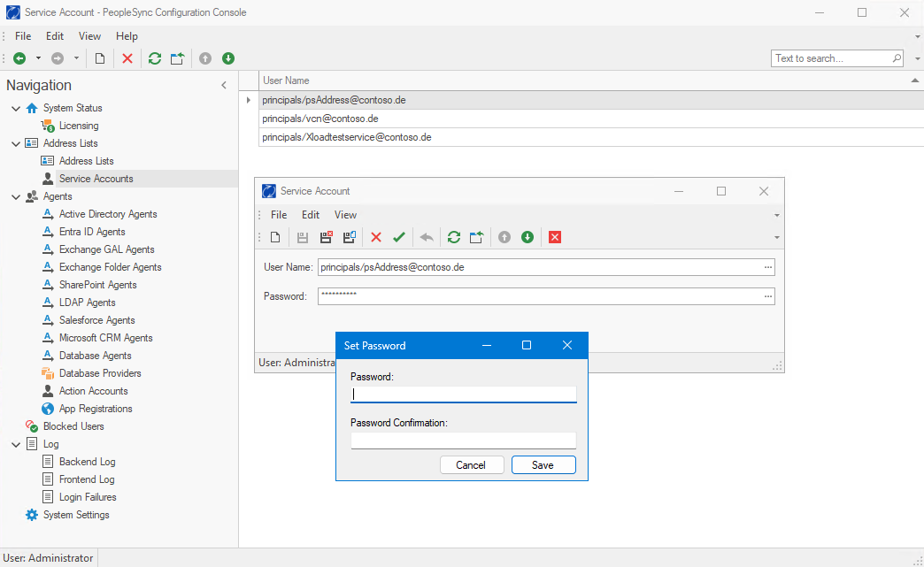The width and height of the screenshot is (924, 567).
Task: Click Refresh icon in Service Account toolbar
Action: click(454, 237)
